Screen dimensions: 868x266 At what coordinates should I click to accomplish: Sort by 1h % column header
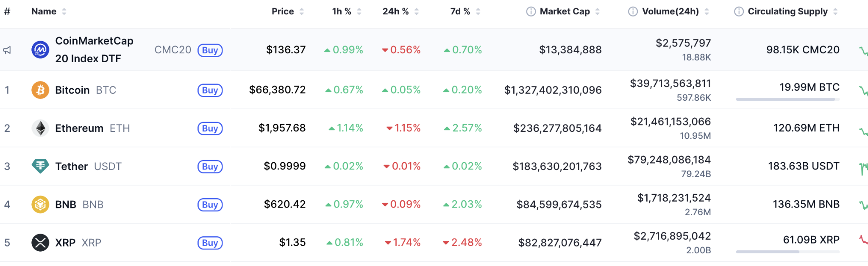pos(346,11)
